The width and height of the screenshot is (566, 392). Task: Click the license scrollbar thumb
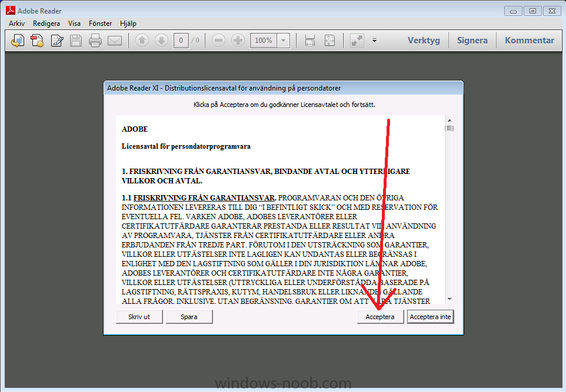coord(450,128)
